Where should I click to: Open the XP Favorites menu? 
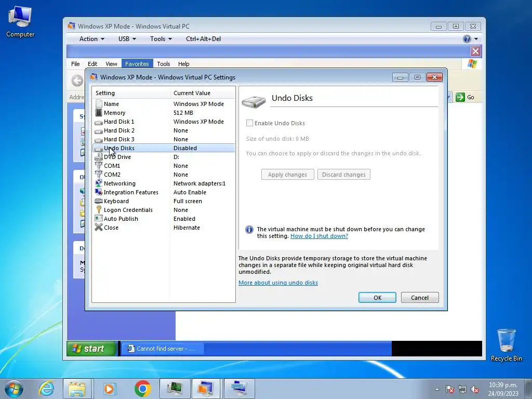pyautogui.click(x=137, y=64)
